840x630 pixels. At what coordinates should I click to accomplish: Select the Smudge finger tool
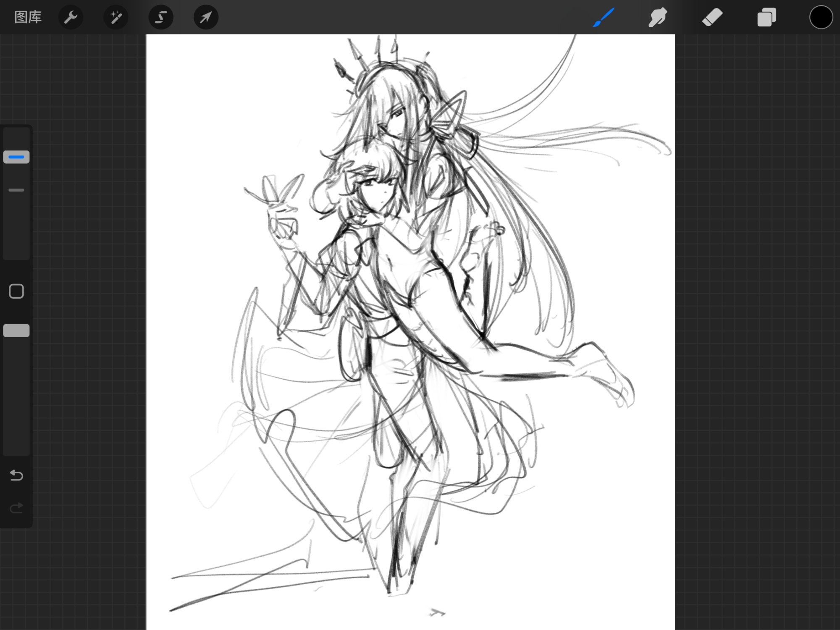point(657,17)
